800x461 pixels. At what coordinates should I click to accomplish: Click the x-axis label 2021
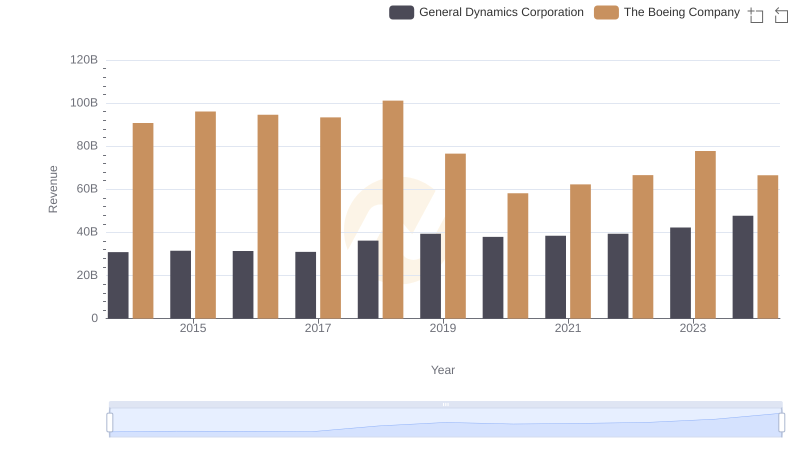pyautogui.click(x=568, y=328)
